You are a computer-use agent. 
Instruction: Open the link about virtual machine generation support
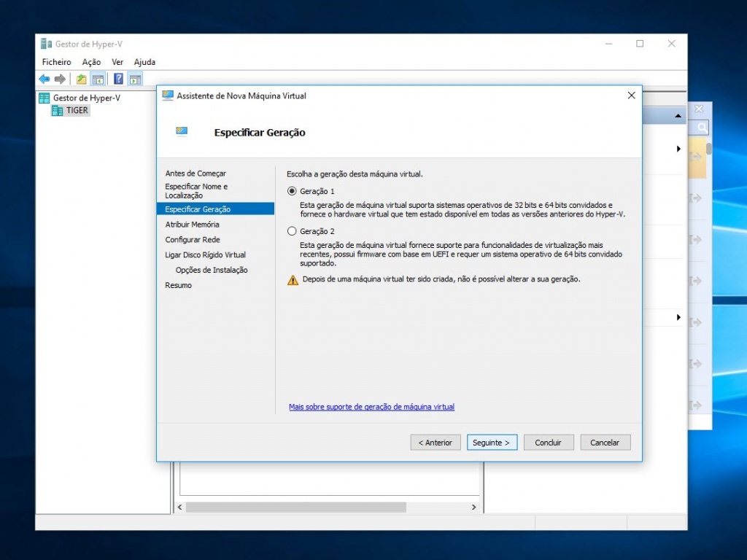click(x=371, y=407)
